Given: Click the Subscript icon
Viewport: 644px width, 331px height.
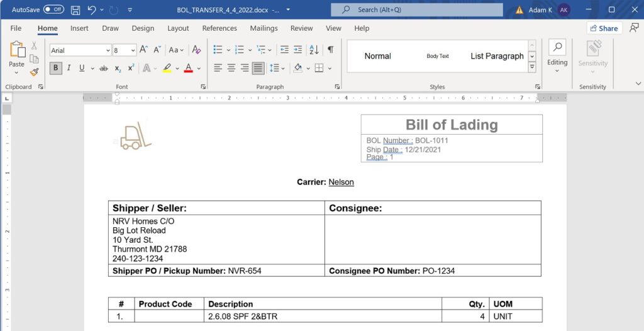Looking at the screenshot, I should (x=118, y=68).
